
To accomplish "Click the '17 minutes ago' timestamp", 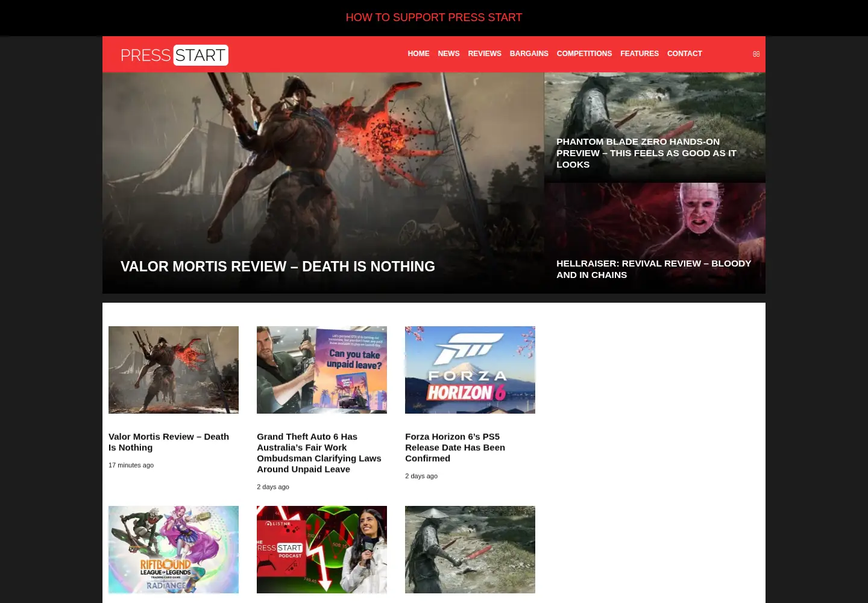I will pos(131,465).
